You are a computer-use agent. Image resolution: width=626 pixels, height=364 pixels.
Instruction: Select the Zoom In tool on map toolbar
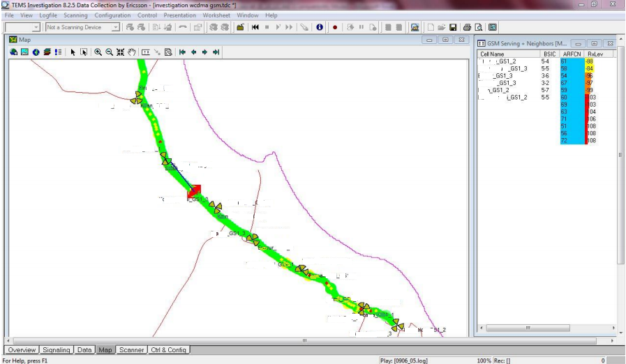(x=98, y=52)
